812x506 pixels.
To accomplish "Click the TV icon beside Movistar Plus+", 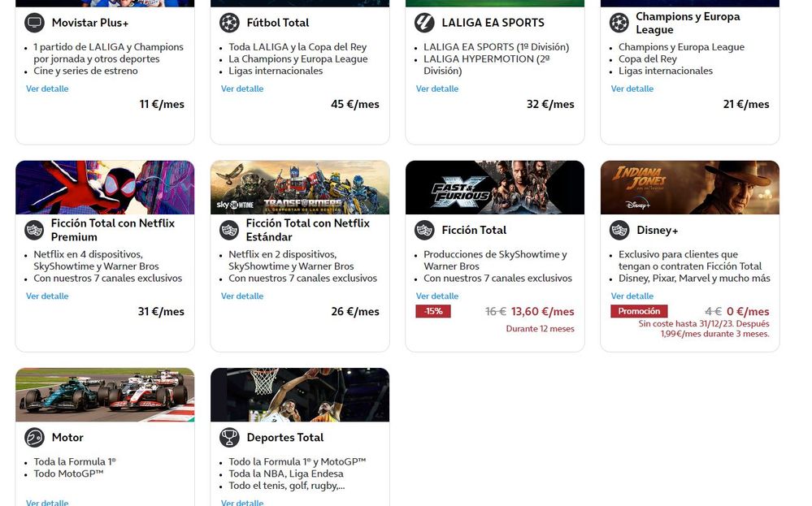I will click(x=34, y=23).
